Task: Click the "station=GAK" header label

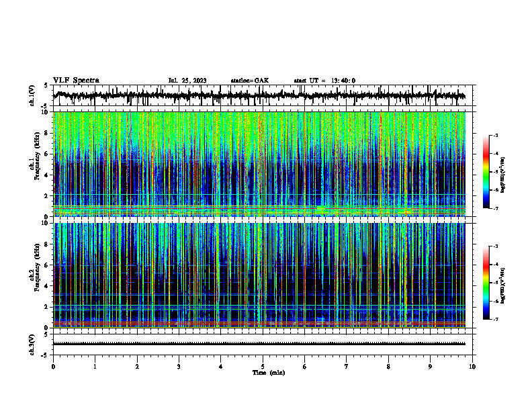Action: pos(250,81)
